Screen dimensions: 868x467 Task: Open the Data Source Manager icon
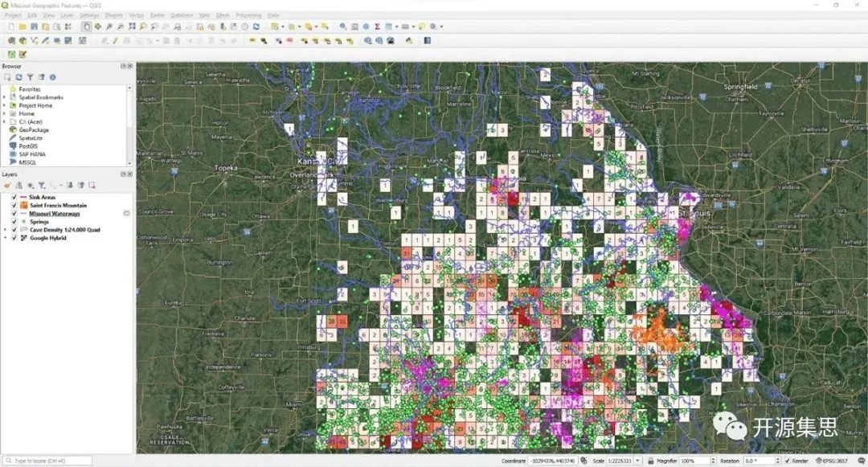pos(11,41)
